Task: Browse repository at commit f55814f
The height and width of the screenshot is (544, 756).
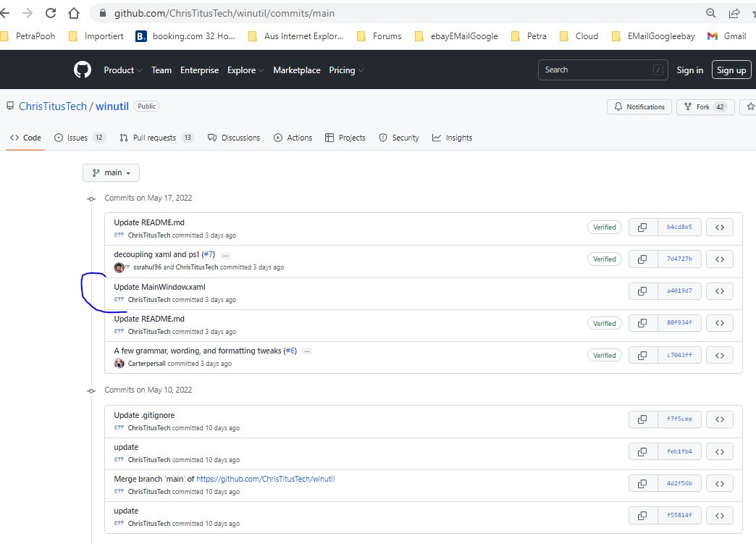Action: 719,515
